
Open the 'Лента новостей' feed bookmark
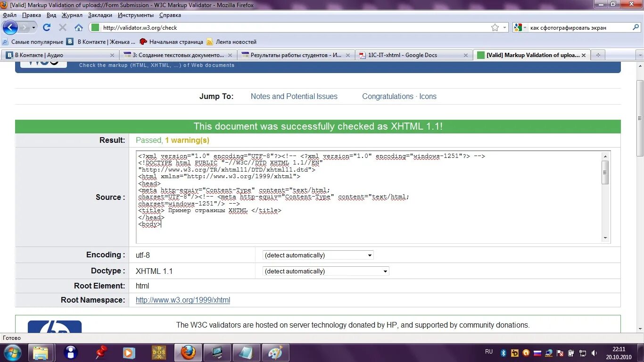pyautogui.click(x=231, y=42)
